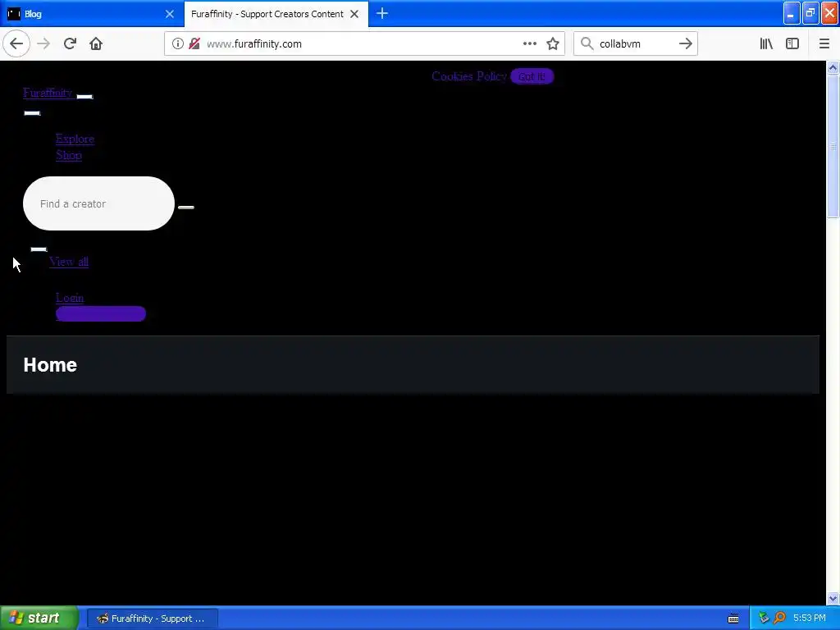Viewport: 840px width, 630px height.
Task: Open the browser home page icon
Action: (x=96, y=43)
